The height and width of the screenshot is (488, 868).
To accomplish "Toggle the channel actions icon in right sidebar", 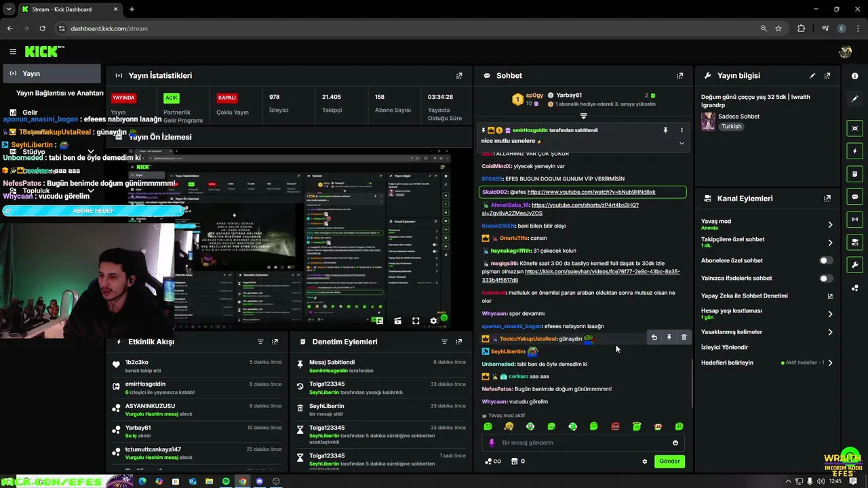I will point(854,242).
